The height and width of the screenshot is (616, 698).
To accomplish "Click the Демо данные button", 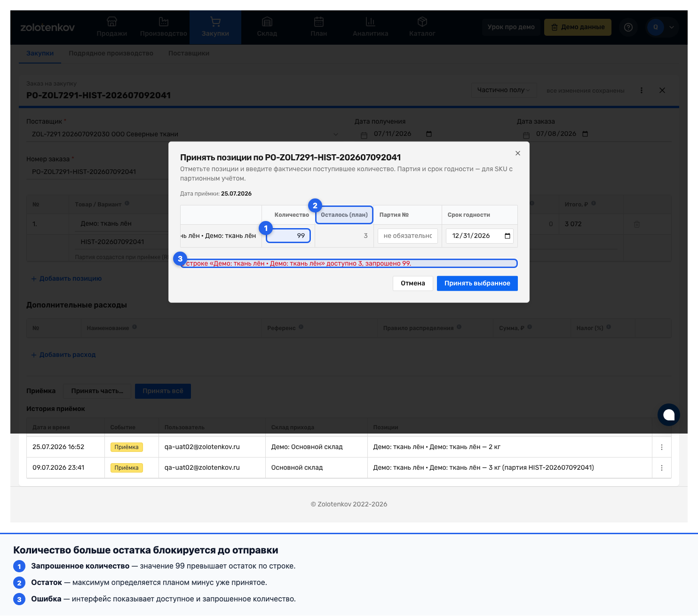I will [x=578, y=27].
